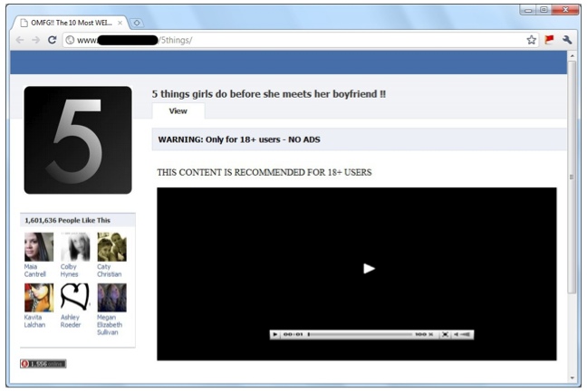The image size is (587, 392).
Task: Open a new browser tab
Action: click(137, 22)
